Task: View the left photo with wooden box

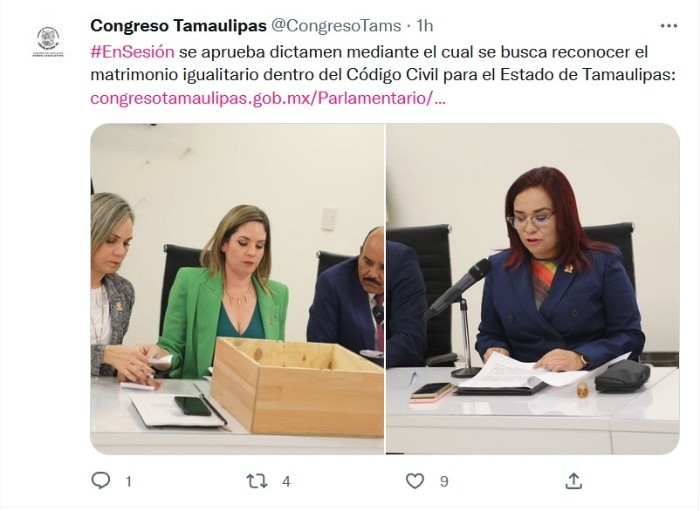Action: coord(237,289)
